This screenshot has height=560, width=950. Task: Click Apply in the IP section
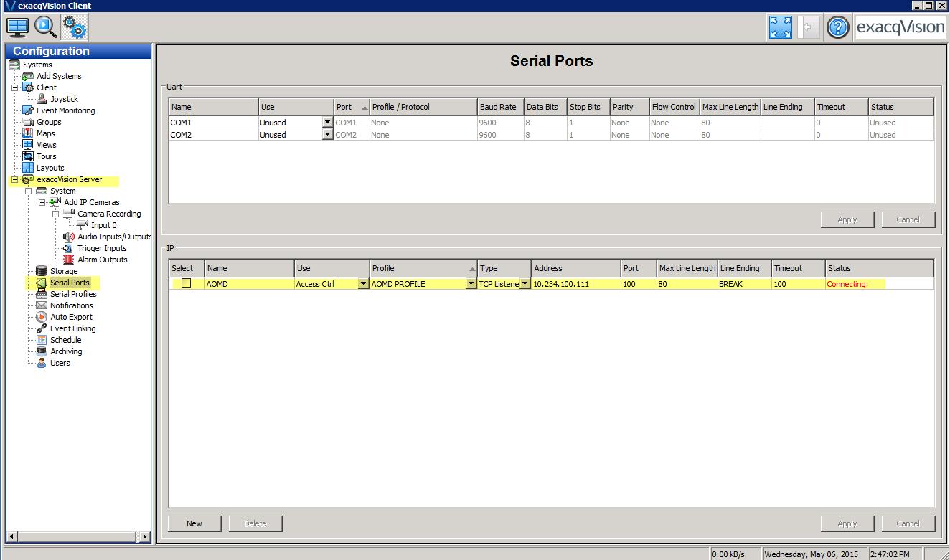point(847,523)
